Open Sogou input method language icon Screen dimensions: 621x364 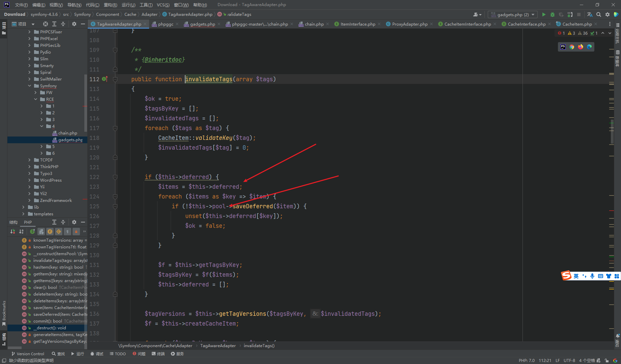576,276
